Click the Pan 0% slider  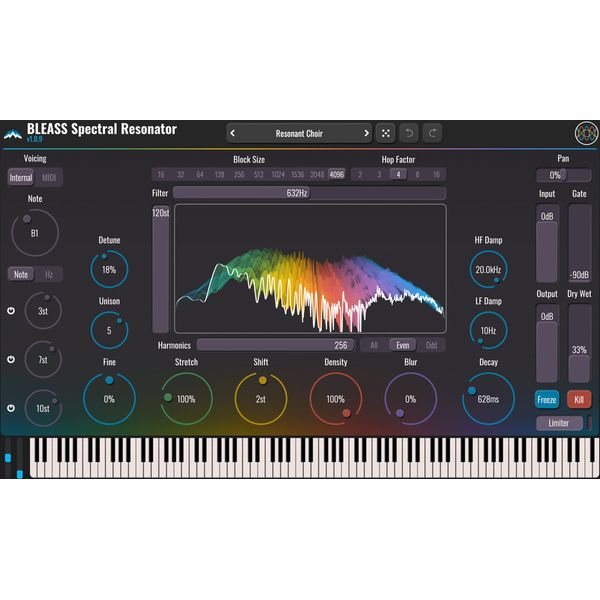pos(564,175)
